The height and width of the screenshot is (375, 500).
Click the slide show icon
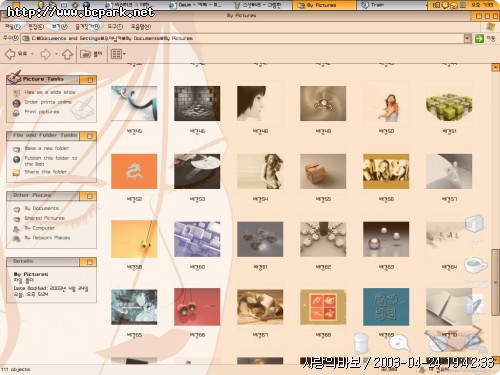click(x=16, y=93)
